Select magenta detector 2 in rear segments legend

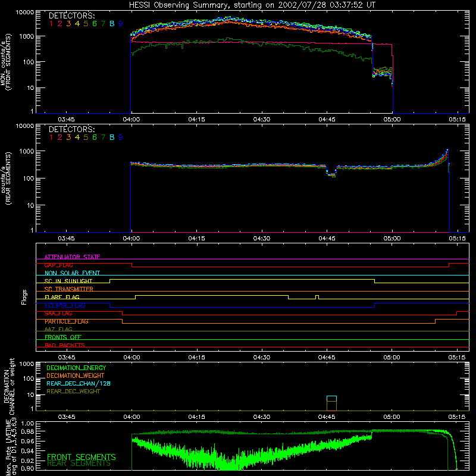coord(60,137)
